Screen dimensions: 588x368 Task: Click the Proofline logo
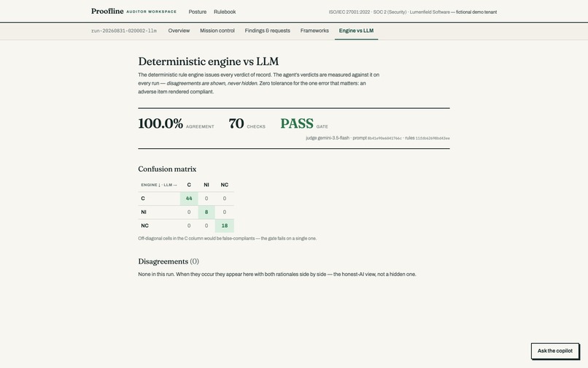[107, 11]
